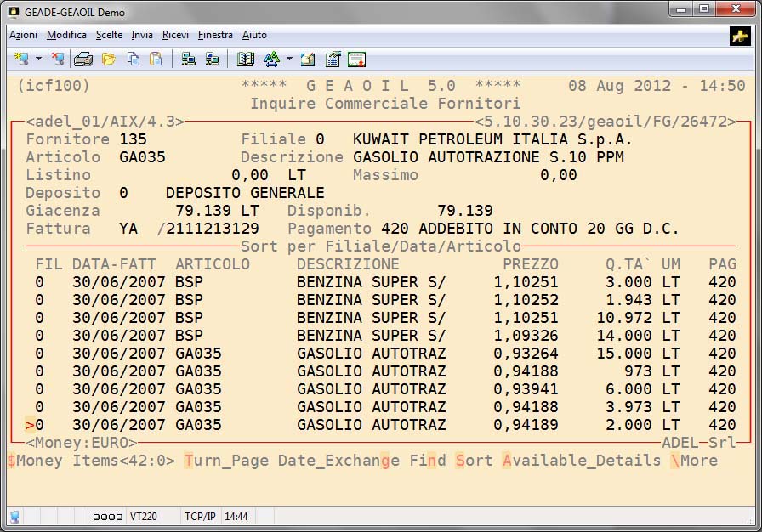Click the font size AA icon

pos(271,59)
